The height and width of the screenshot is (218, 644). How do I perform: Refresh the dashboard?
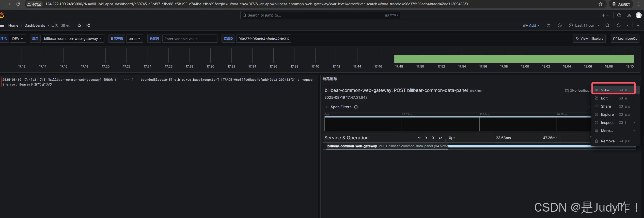(x=619, y=25)
